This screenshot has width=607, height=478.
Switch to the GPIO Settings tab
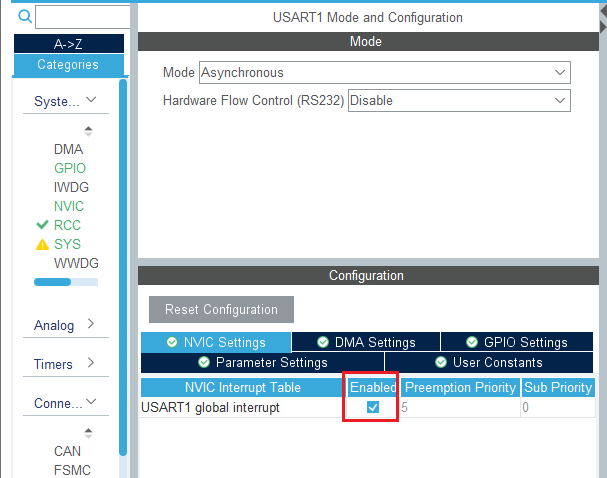(x=517, y=343)
